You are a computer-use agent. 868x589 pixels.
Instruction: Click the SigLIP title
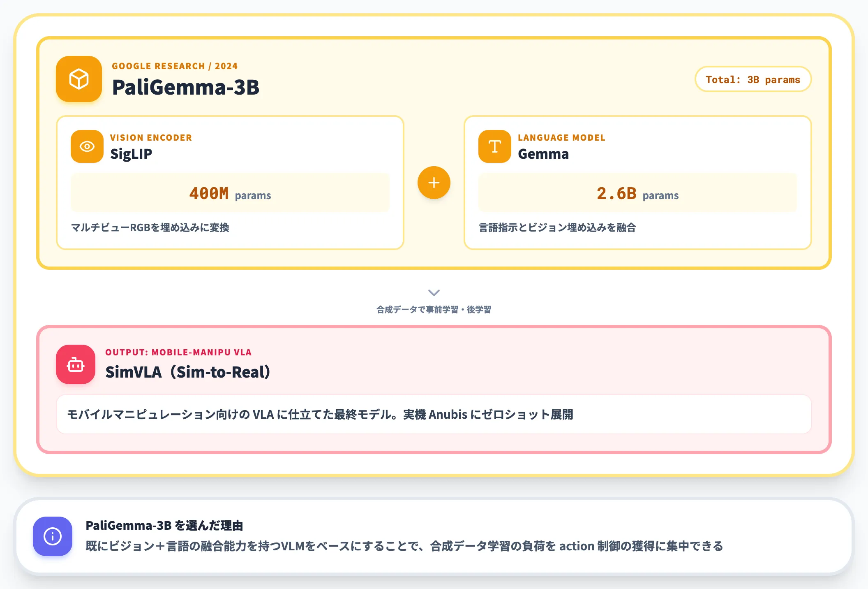(131, 154)
